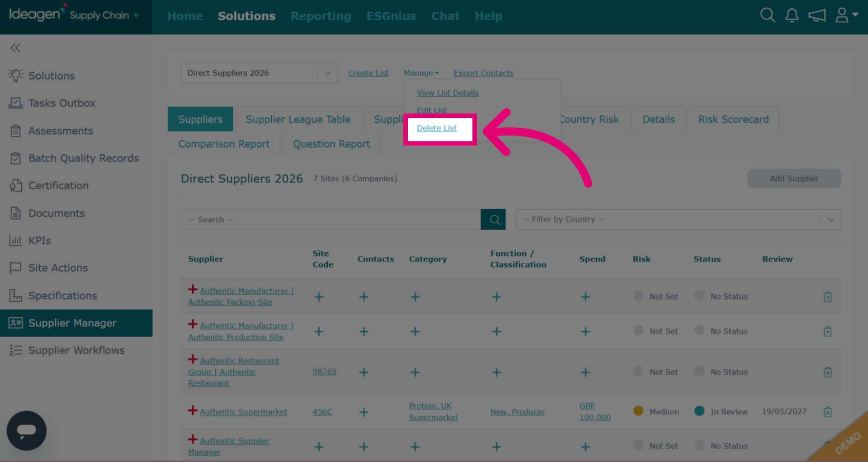Screen dimensions: 868x462
Task: Add function for Authentic Packing Site
Action: (496, 297)
